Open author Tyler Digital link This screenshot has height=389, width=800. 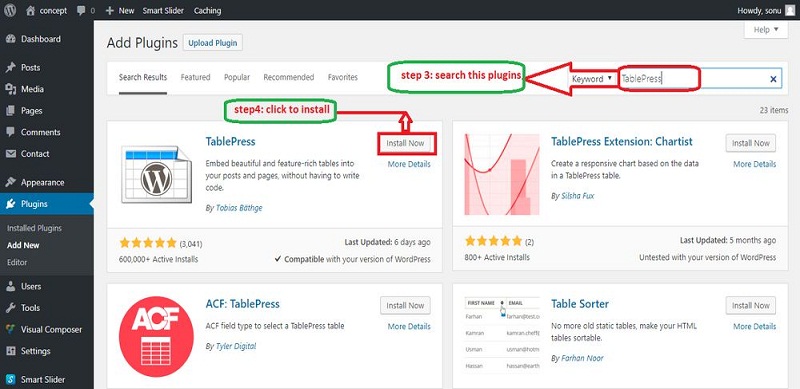(x=236, y=346)
